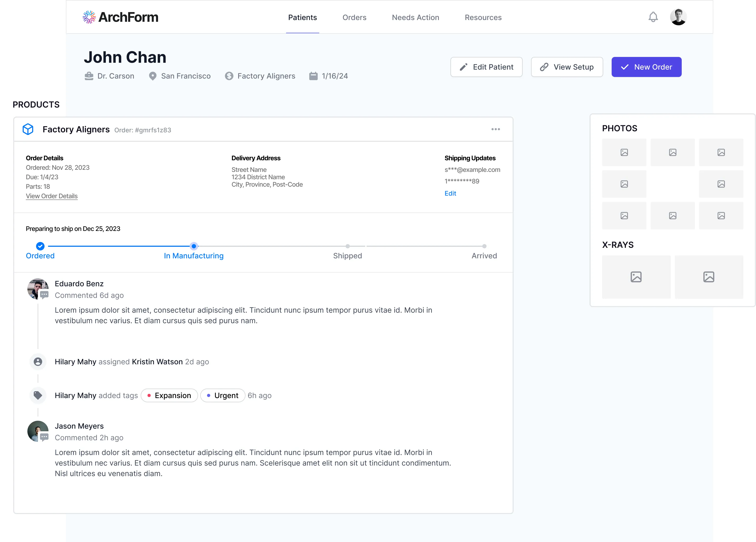The image size is (756, 542).
Task: Edit the shipping updates contact info
Action: (x=450, y=193)
